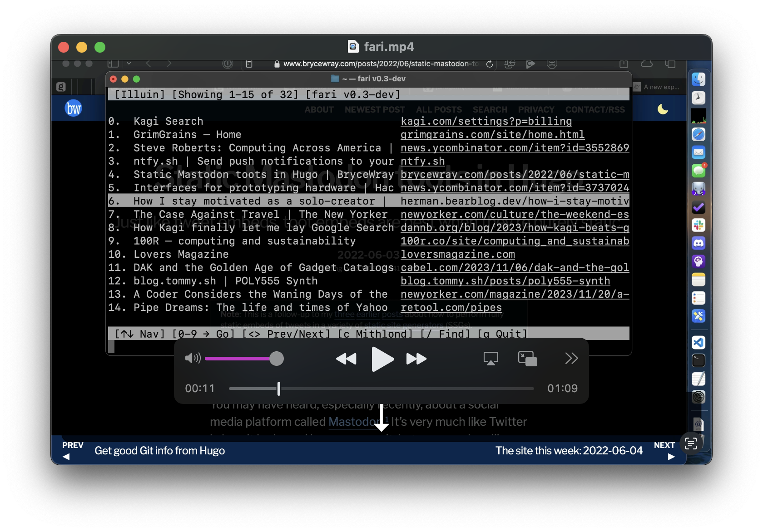Open the retool.com/pipes URL

[451, 307]
